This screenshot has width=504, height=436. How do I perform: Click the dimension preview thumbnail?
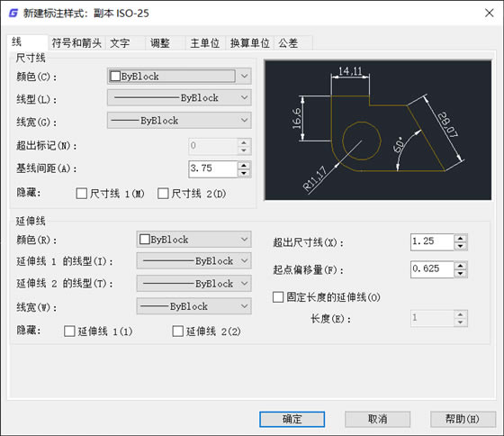pos(378,130)
